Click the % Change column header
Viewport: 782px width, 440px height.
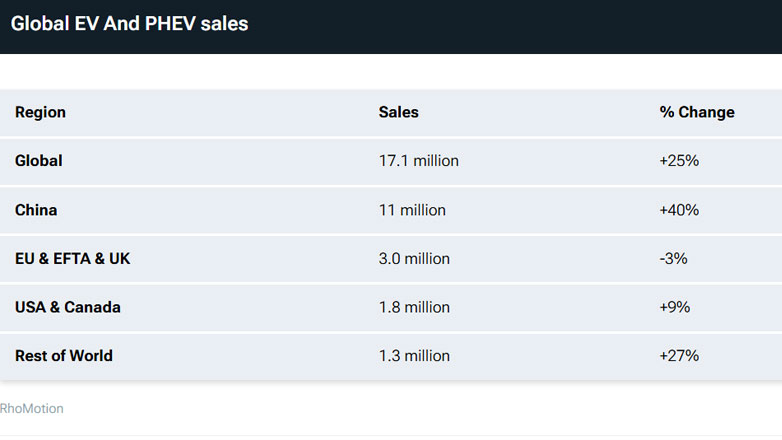[697, 112]
